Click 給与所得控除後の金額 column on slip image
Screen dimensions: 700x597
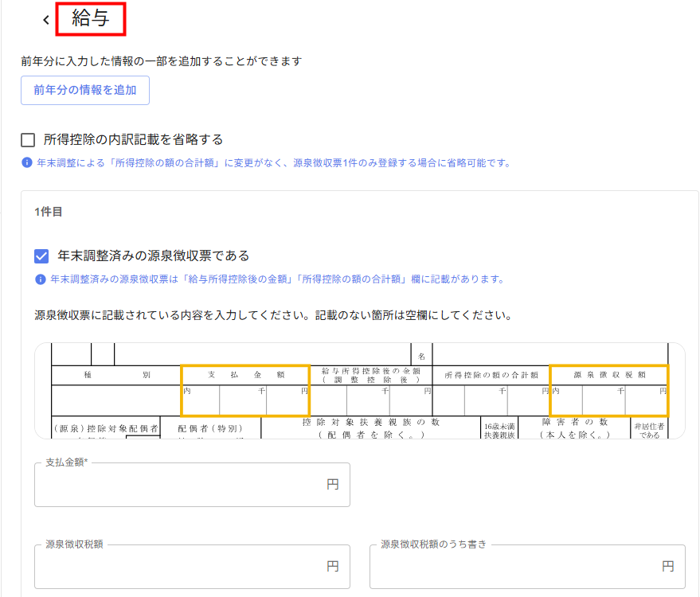pos(371,390)
